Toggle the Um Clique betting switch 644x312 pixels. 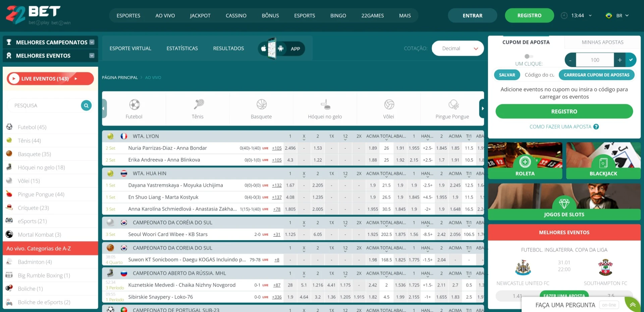[x=528, y=56]
